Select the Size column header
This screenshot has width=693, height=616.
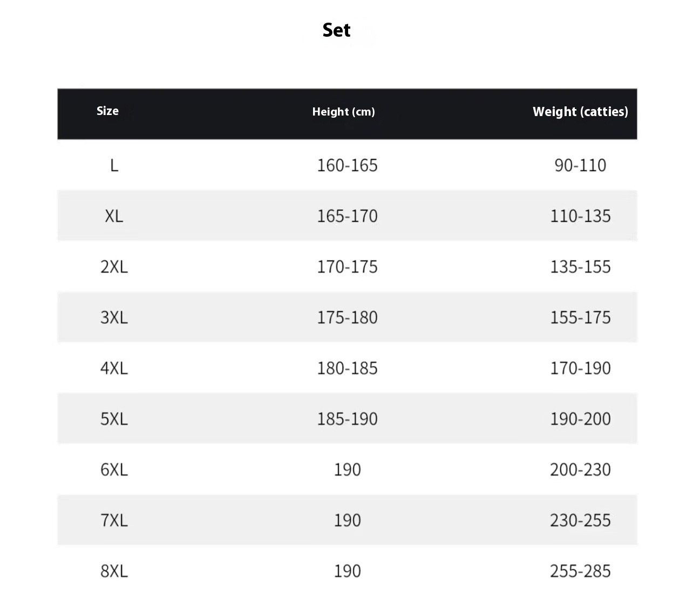coord(107,111)
